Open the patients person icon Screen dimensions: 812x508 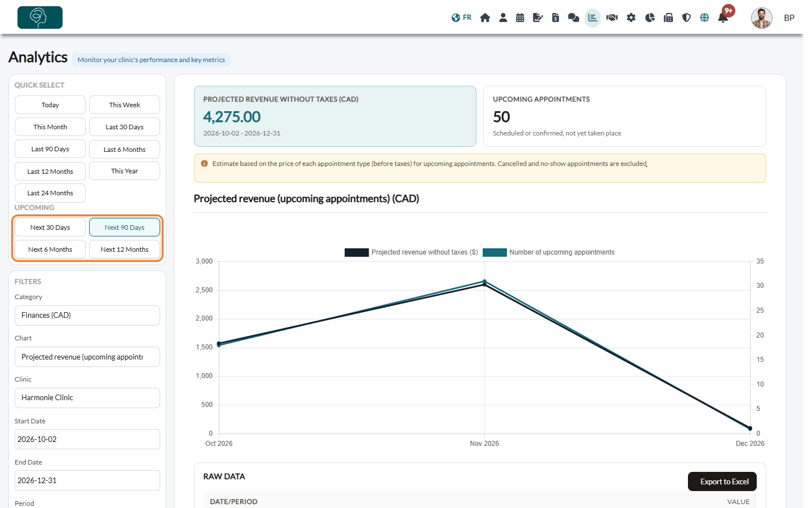pyautogui.click(x=503, y=17)
